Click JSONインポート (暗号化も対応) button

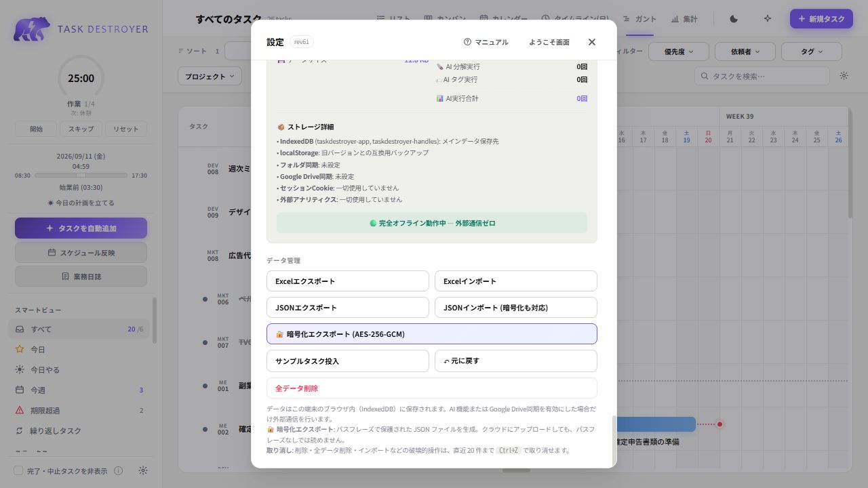click(516, 308)
